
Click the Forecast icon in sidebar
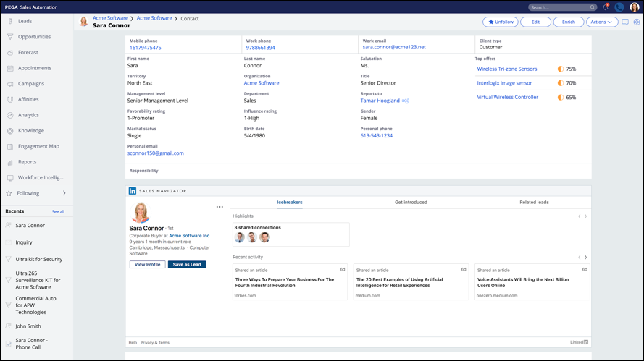tap(10, 53)
